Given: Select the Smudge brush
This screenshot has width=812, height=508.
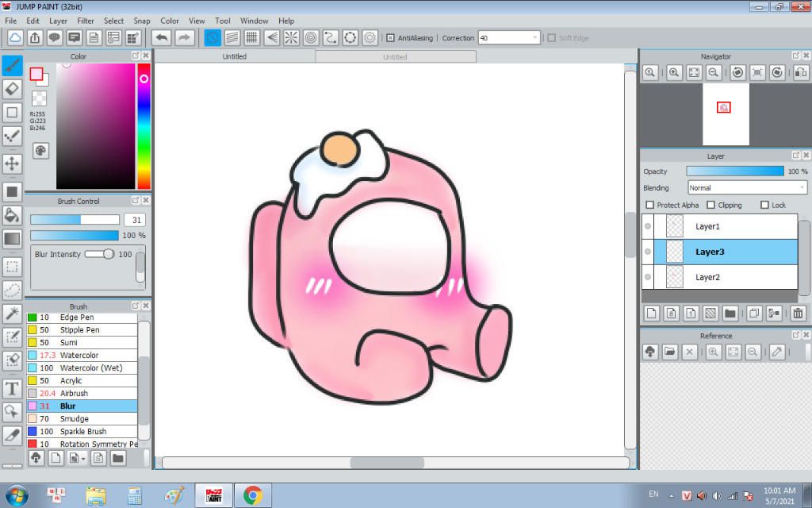Looking at the screenshot, I should [82, 419].
